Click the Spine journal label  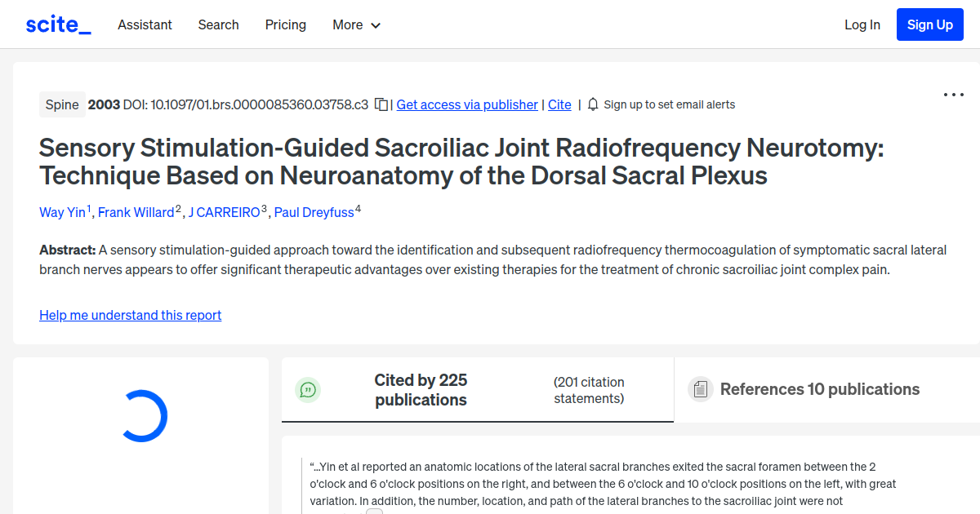point(62,104)
